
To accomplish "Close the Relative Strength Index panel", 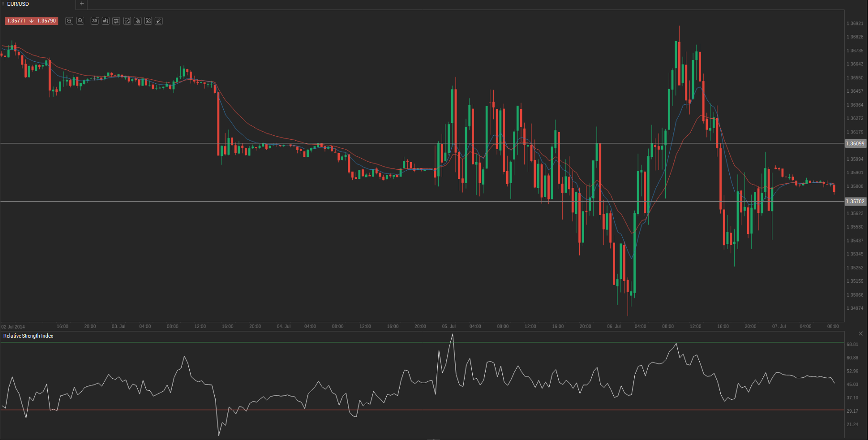I will coord(861,333).
